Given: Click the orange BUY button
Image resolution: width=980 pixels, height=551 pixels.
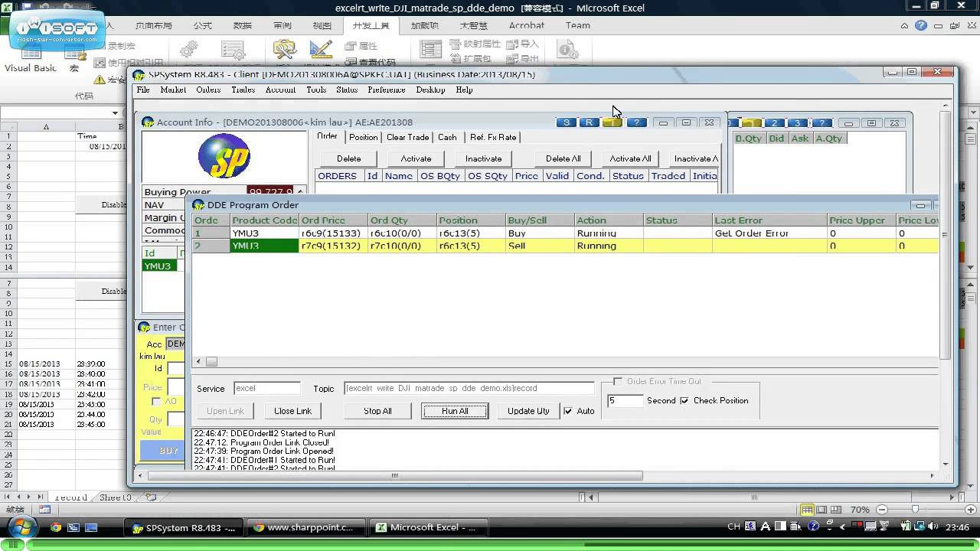Looking at the screenshot, I should tap(162, 451).
